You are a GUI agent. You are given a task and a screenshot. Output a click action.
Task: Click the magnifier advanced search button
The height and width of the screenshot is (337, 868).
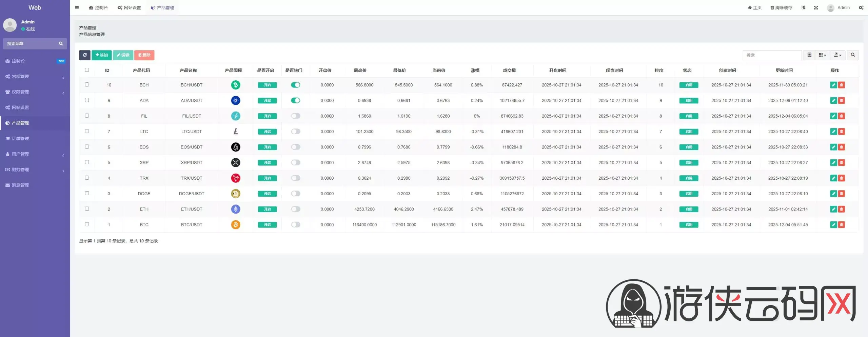click(853, 55)
